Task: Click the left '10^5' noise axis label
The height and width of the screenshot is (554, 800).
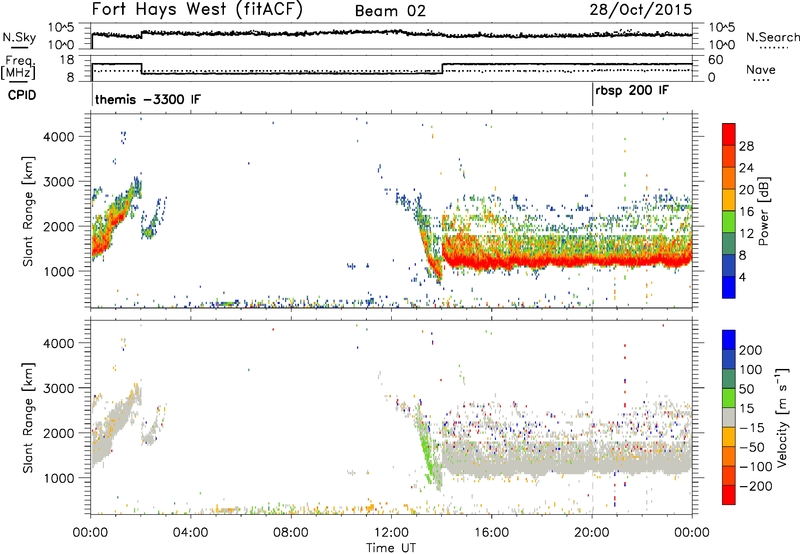Action: [x=61, y=27]
